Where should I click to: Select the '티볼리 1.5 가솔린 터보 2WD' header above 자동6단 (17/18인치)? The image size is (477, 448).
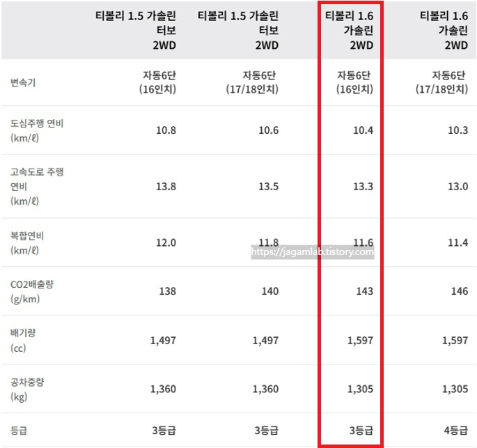click(238, 30)
